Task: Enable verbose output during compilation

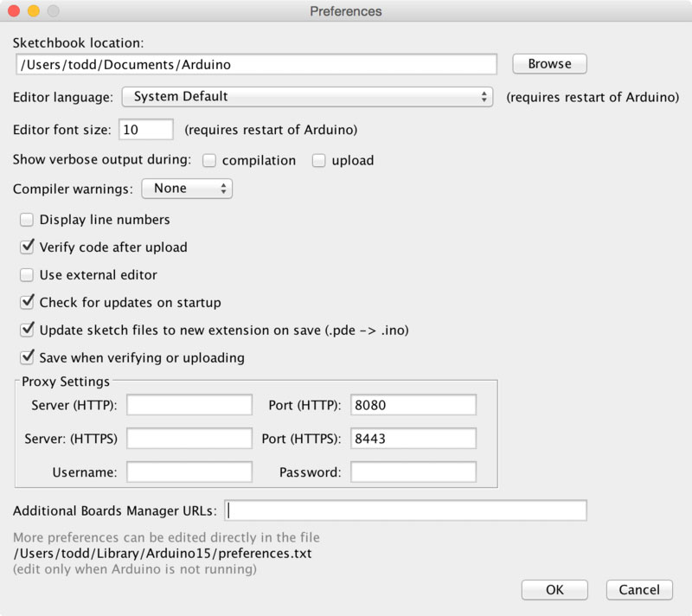Action: point(208,160)
